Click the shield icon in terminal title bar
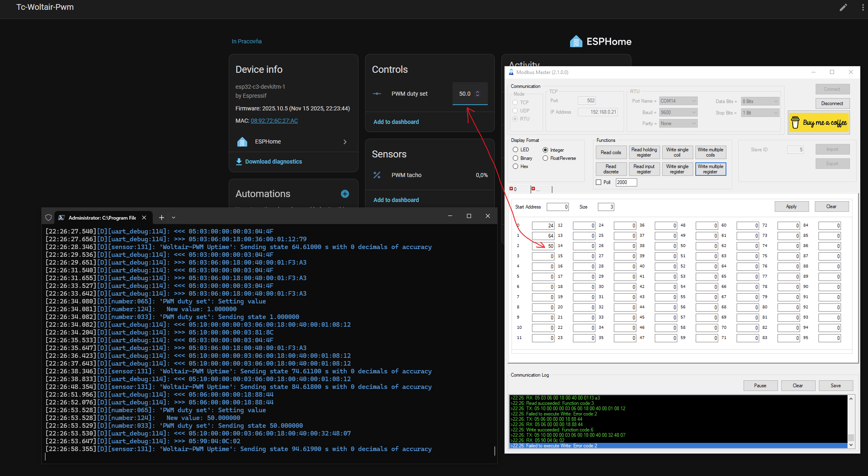The image size is (868, 476). (49, 218)
